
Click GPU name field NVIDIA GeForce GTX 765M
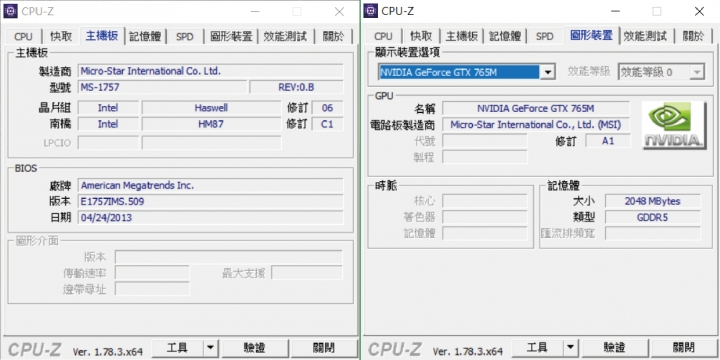click(536, 109)
